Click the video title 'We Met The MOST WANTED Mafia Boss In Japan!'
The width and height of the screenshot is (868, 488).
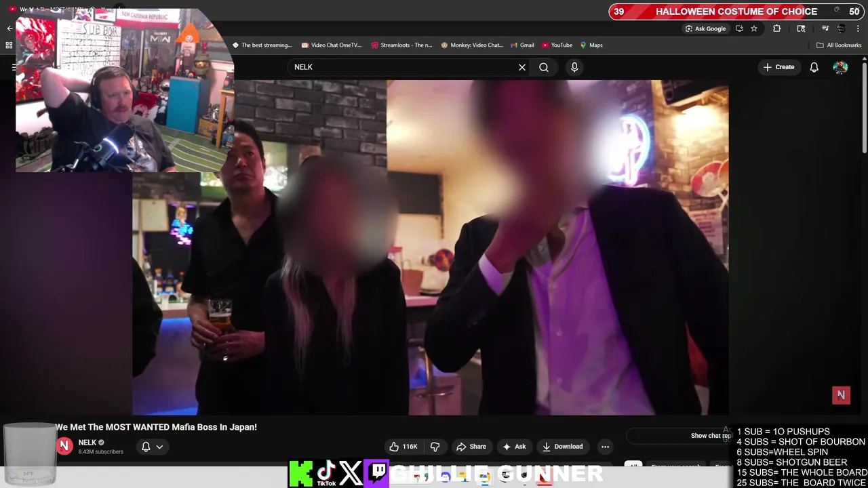[x=156, y=427]
